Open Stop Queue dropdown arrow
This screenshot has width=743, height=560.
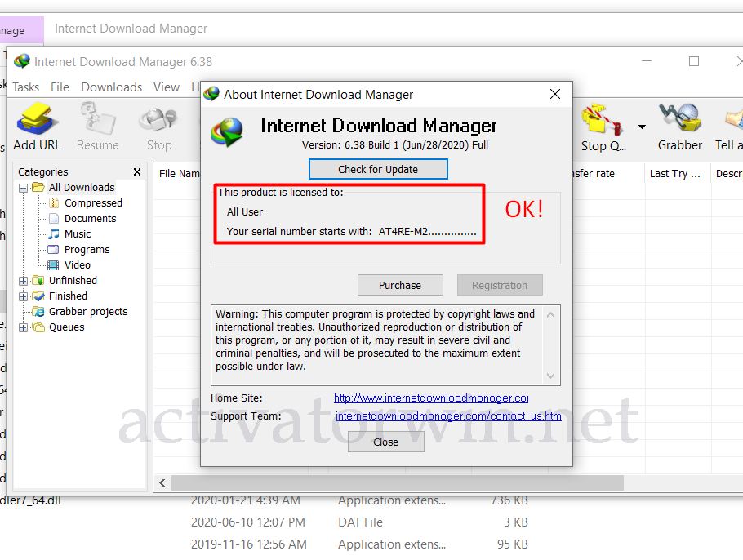pyautogui.click(x=642, y=127)
